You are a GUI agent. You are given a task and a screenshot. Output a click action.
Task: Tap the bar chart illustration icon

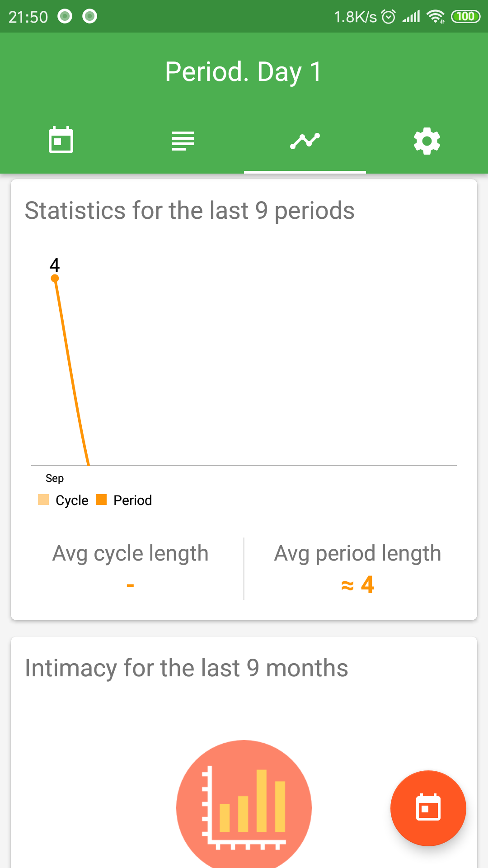(244, 805)
